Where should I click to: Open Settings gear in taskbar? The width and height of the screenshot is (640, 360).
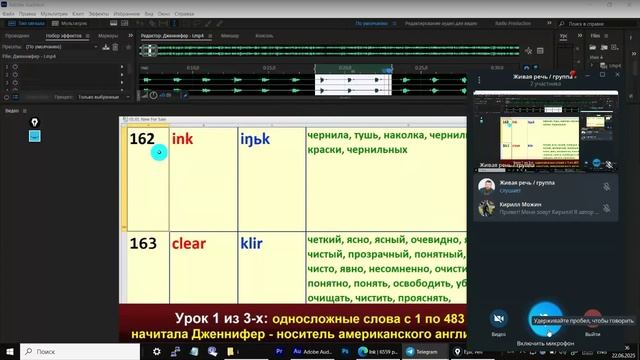point(156,351)
